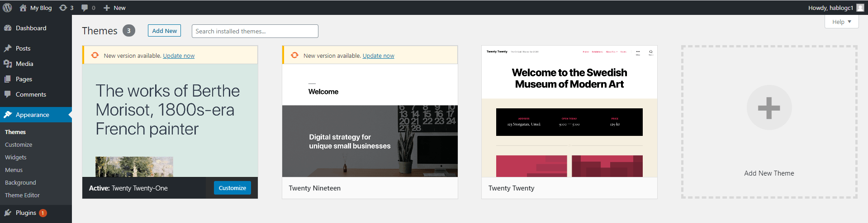868x223 pixels.
Task: Click Update now for Twenty Twenty-One
Action: [x=179, y=56]
